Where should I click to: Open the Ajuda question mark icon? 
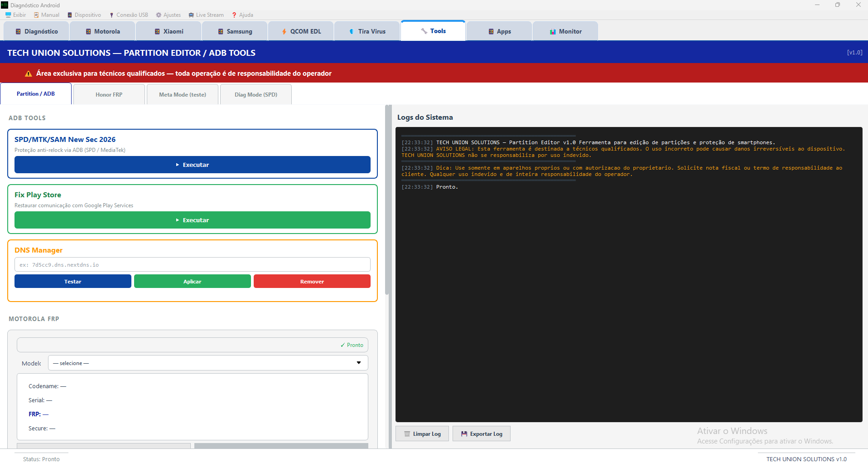pyautogui.click(x=234, y=15)
